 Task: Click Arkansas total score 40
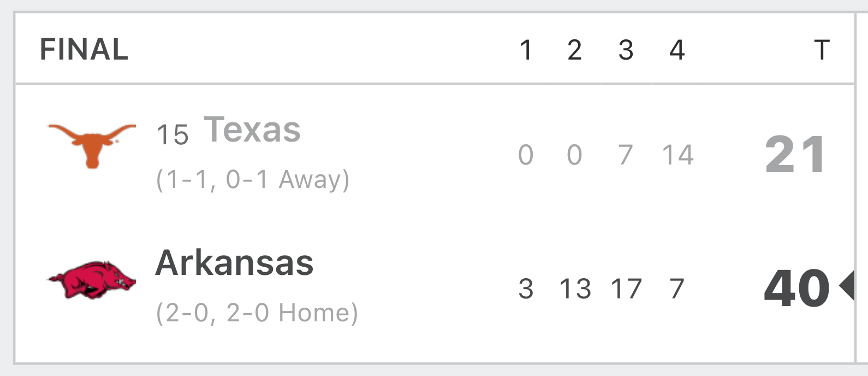coord(797,288)
